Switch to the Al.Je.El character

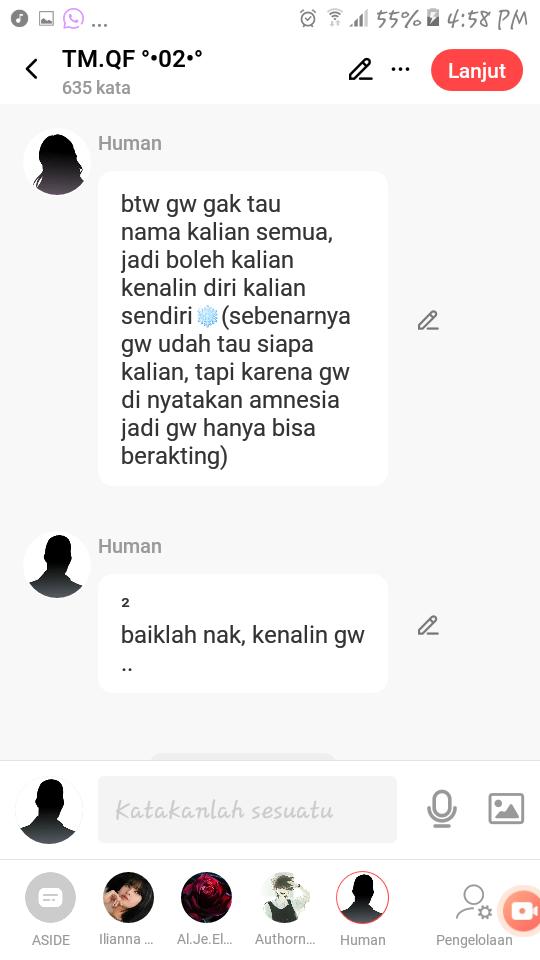tap(206, 910)
